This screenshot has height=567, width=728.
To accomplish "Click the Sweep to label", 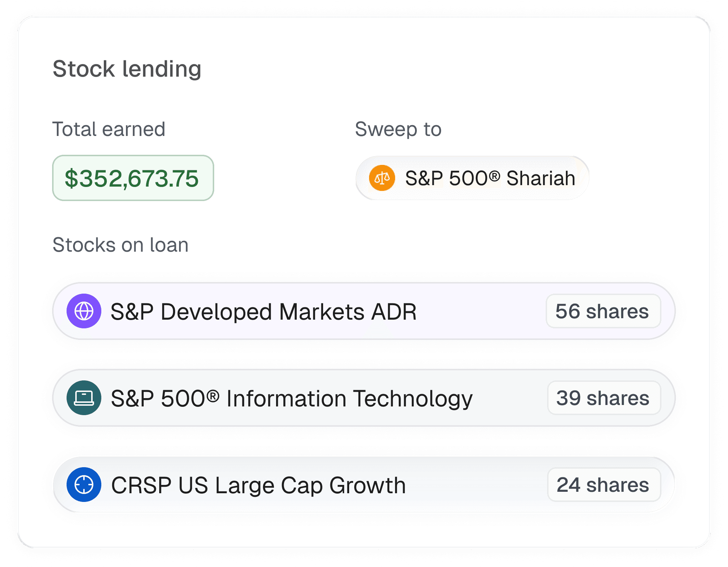I will tap(398, 129).
